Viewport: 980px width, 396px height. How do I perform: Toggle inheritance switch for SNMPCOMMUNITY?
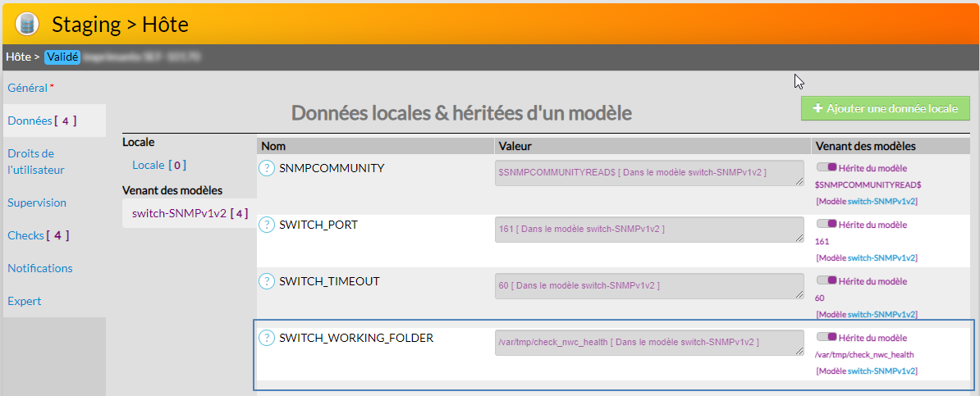point(826,166)
